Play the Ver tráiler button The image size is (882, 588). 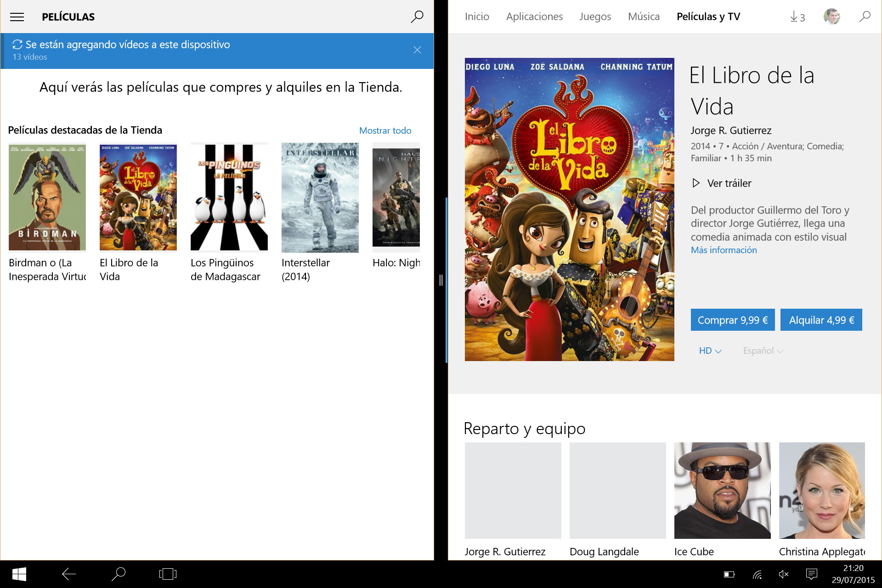point(722,183)
